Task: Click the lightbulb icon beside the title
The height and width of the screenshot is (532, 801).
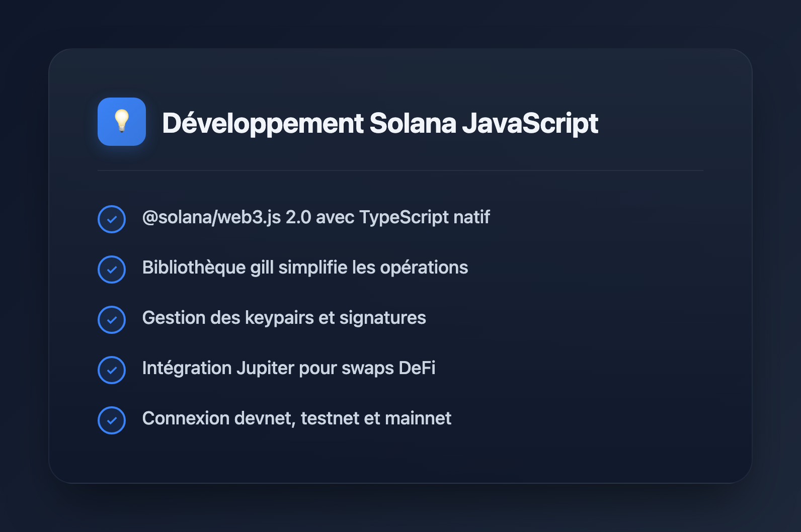Action: click(122, 122)
